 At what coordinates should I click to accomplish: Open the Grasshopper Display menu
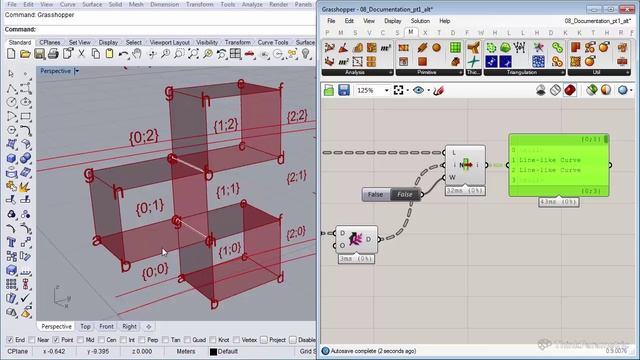point(393,21)
